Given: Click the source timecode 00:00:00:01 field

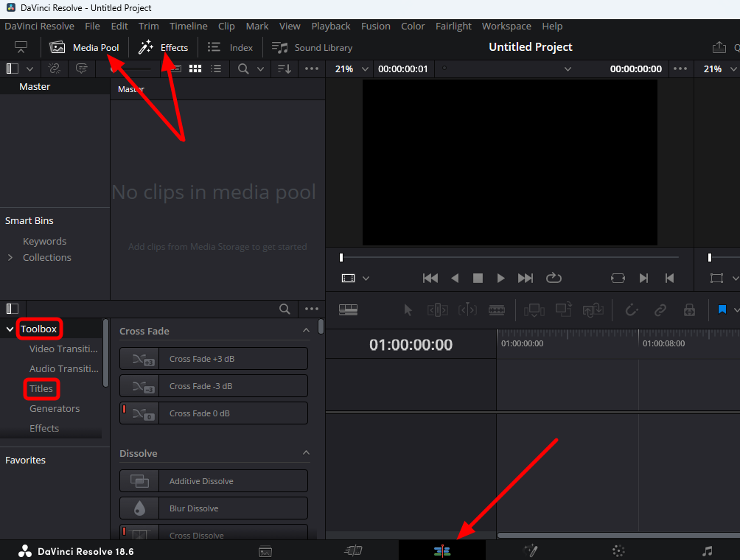Looking at the screenshot, I should pos(402,69).
